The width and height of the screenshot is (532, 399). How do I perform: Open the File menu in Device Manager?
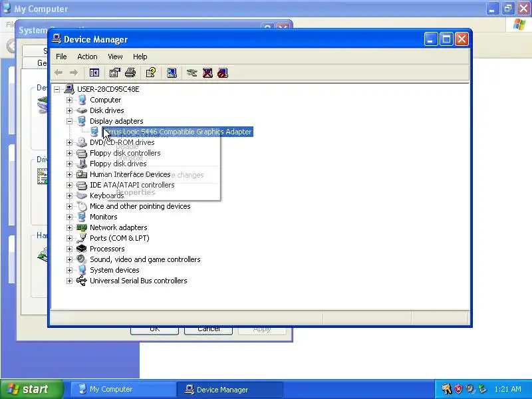coord(61,57)
